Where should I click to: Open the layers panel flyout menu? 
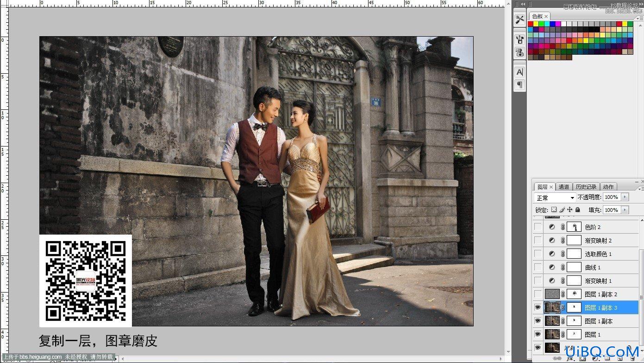coord(640,189)
